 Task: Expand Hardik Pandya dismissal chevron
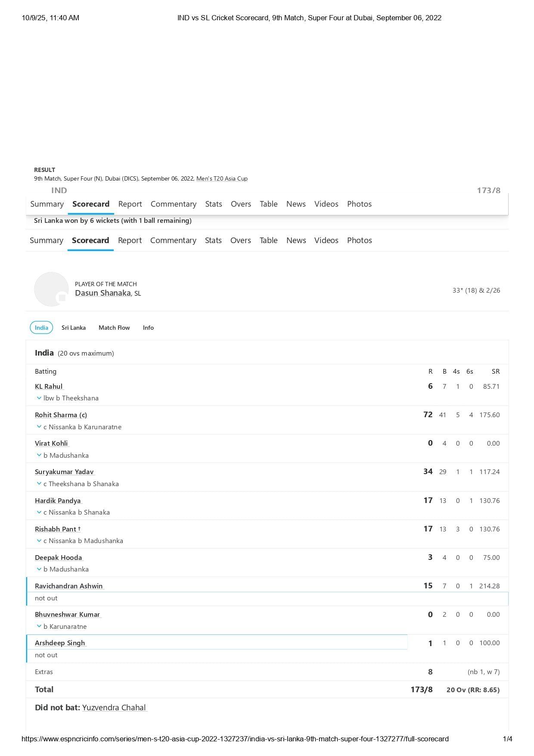click(x=39, y=512)
